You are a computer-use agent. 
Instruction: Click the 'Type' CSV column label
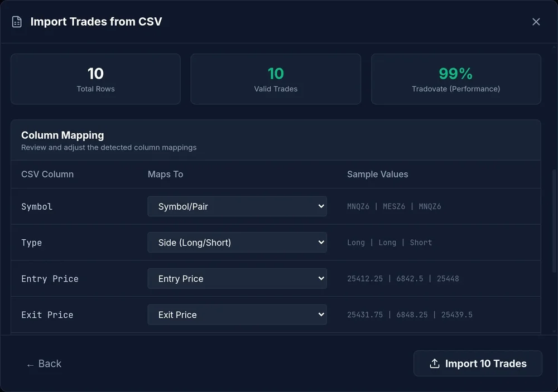(32, 243)
